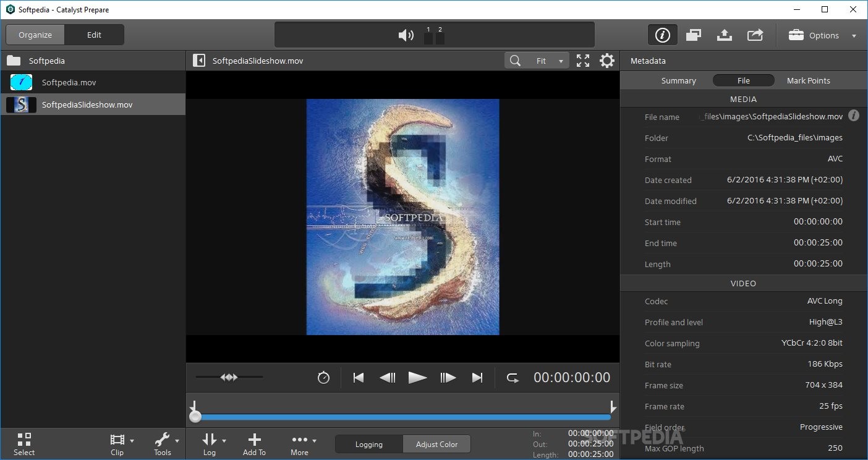Screen dimensions: 868x460
Task: Click the copy clips icon in top toolbar
Action: click(x=694, y=35)
